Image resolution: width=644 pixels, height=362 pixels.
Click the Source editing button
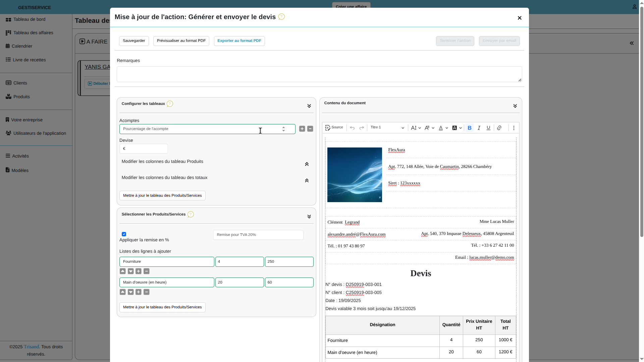[x=334, y=128]
